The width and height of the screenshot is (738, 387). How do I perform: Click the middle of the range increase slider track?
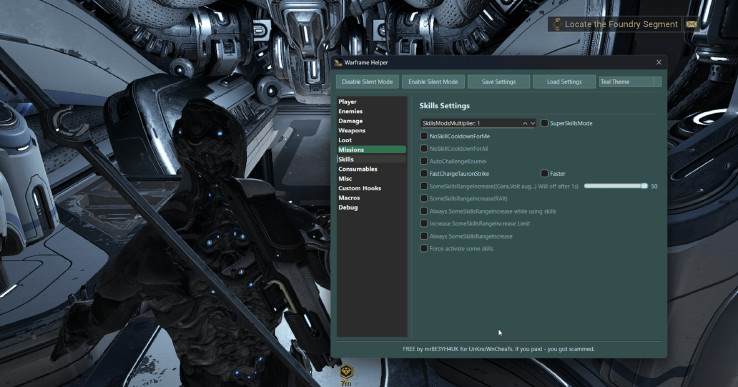coord(616,186)
